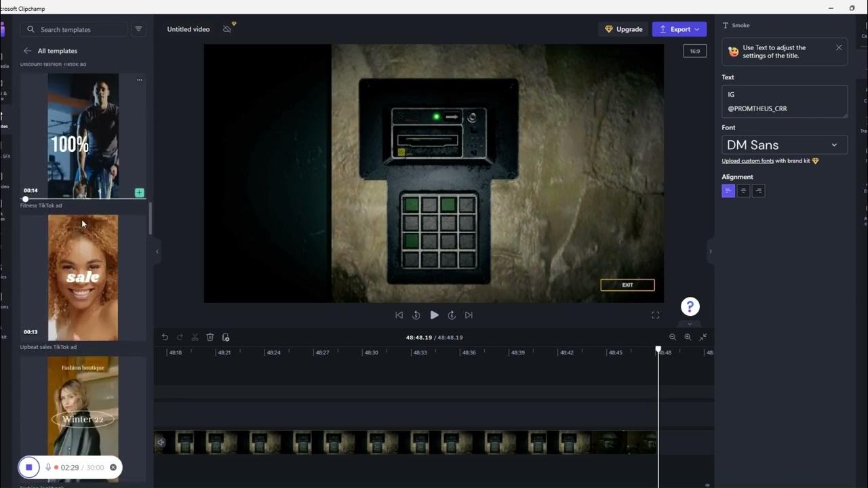Skip to the start of video

click(399, 315)
